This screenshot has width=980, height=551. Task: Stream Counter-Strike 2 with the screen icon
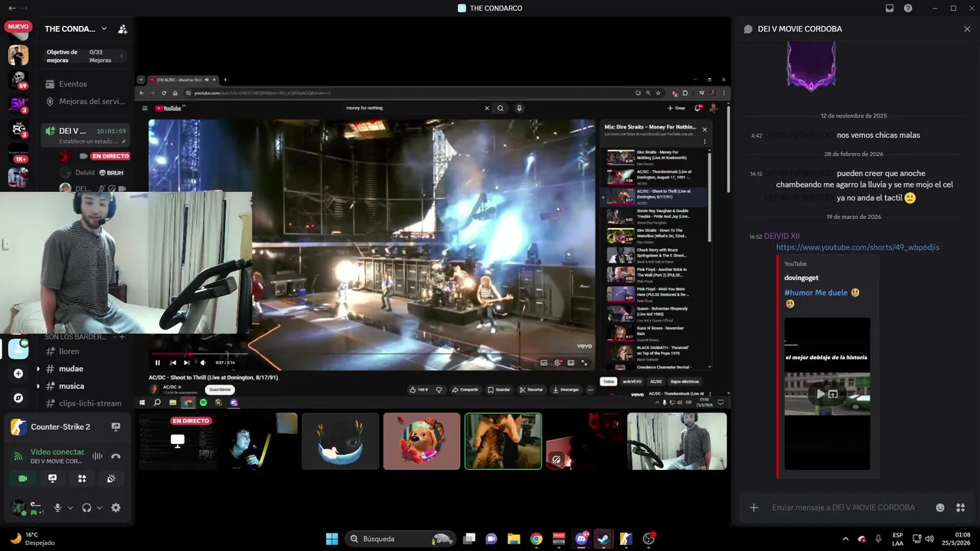116,426
